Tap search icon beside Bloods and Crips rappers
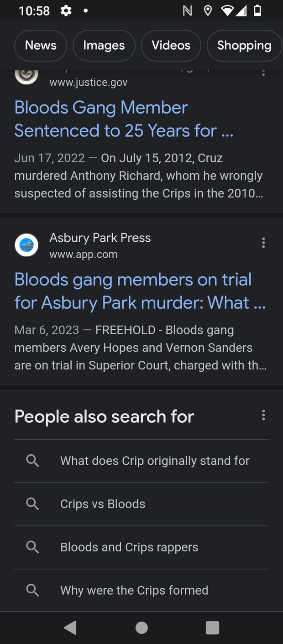This screenshot has width=283, height=644. (x=32, y=547)
